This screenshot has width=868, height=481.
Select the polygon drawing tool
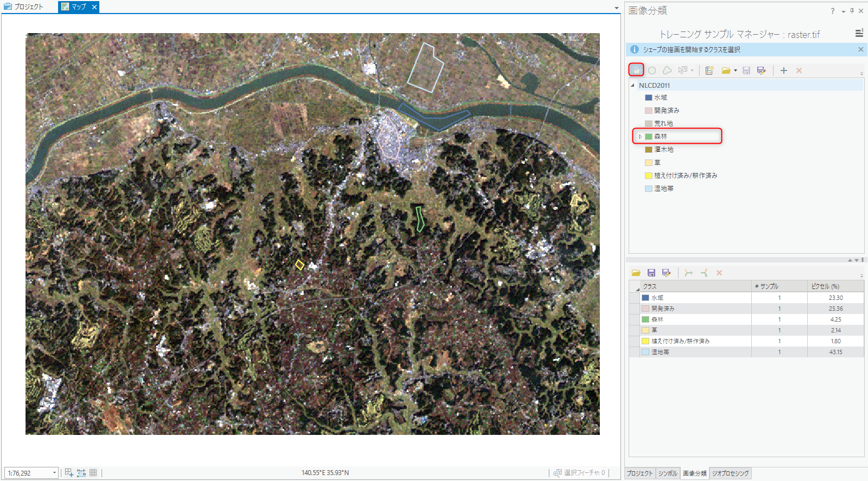tap(667, 70)
